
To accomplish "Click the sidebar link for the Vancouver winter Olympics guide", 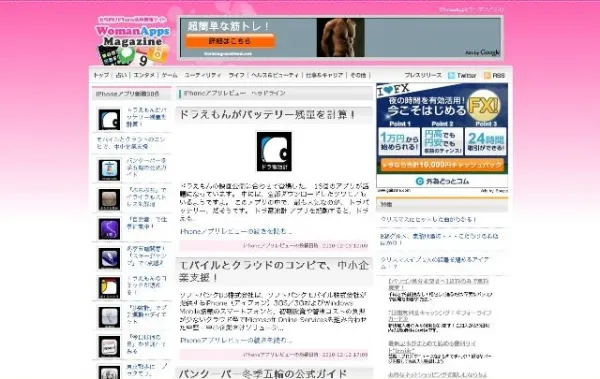I will coord(146,167).
